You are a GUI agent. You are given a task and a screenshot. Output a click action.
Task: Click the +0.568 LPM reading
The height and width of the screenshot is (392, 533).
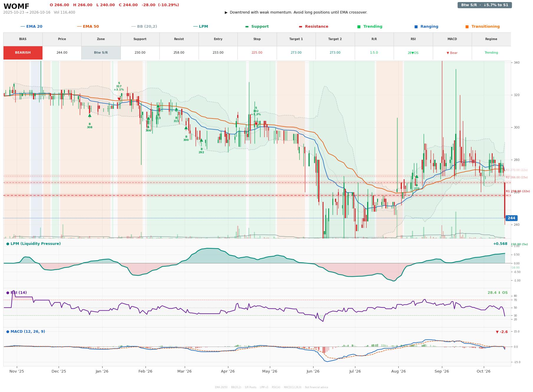click(x=500, y=244)
